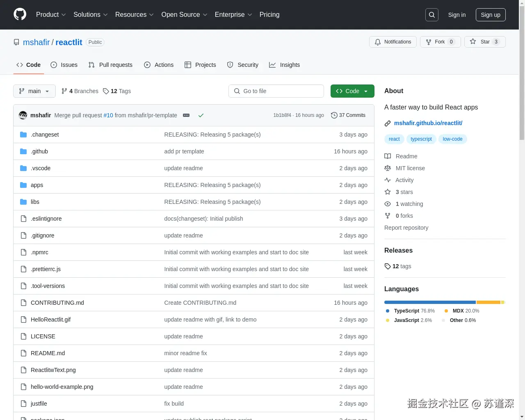Open the search panel via magnifier icon
525x420 pixels.
tap(431, 14)
